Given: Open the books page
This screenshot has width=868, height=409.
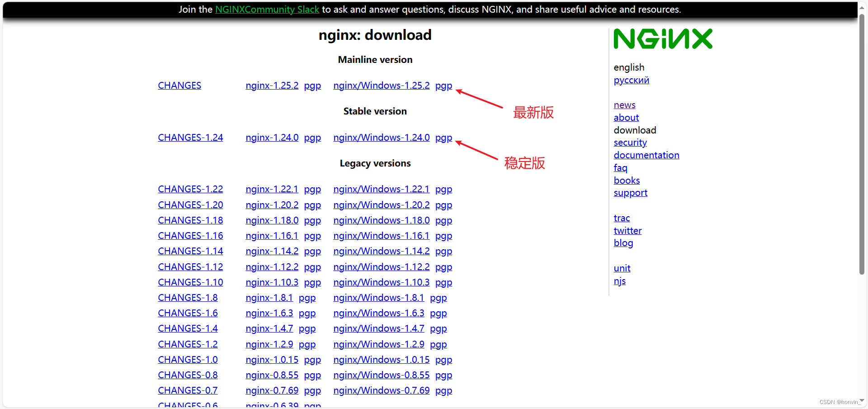Looking at the screenshot, I should click(x=627, y=181).
